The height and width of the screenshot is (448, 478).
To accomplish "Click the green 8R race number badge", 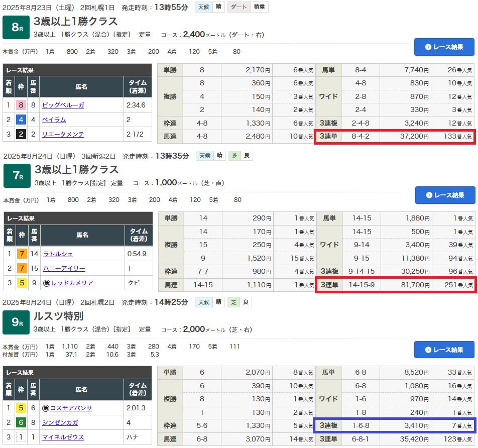I will pyautogui.click(x=17, y=28).
